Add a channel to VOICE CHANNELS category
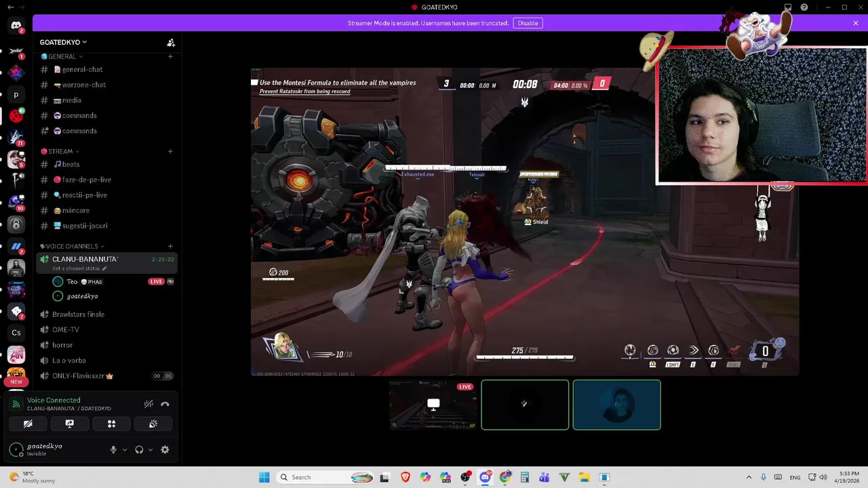The width and height of the screenshot is (868, 488). (170, 246)
